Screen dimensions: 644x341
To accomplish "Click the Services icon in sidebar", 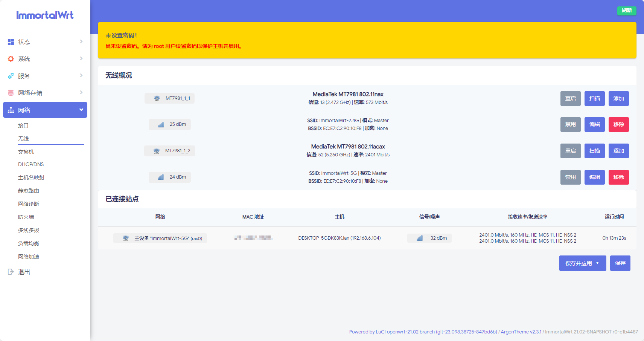I will click(x=11, y=76).
